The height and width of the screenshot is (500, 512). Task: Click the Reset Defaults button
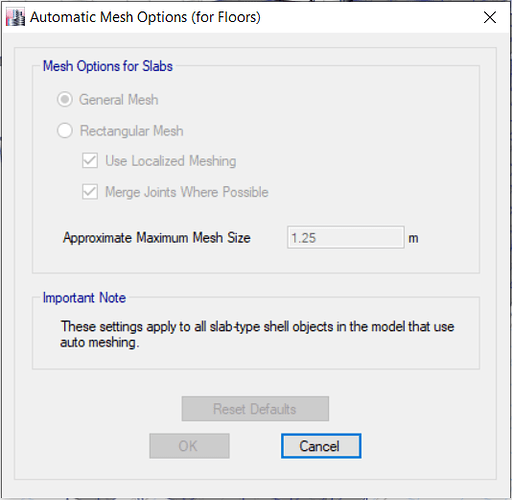pyautogui.click(x=255, y=409)
